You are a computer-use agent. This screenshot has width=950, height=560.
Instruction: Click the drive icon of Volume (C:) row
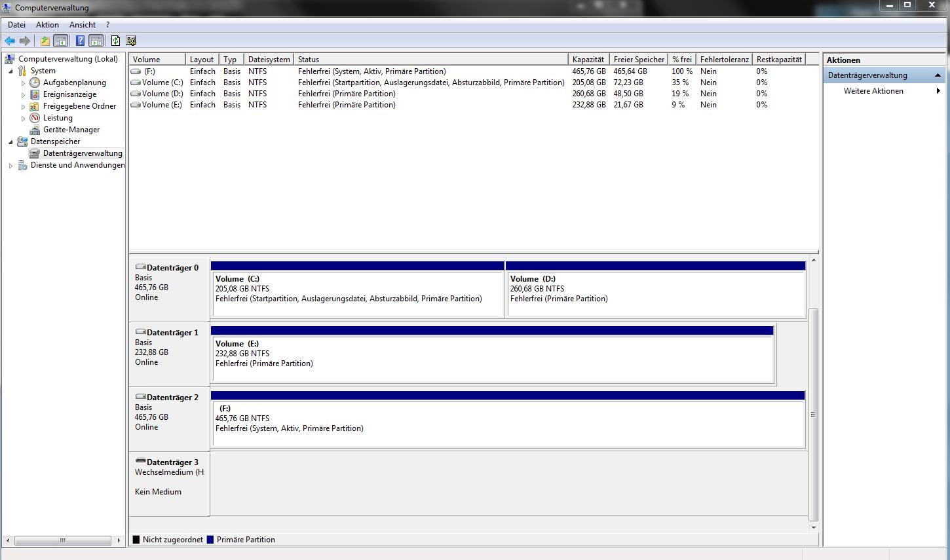click(x=136, y=83)
